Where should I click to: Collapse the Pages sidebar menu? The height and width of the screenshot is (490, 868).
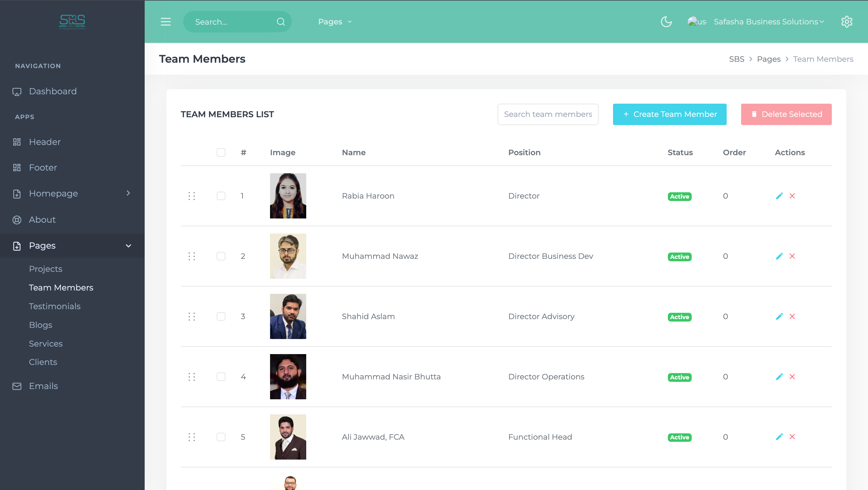(x=72, y=246)
